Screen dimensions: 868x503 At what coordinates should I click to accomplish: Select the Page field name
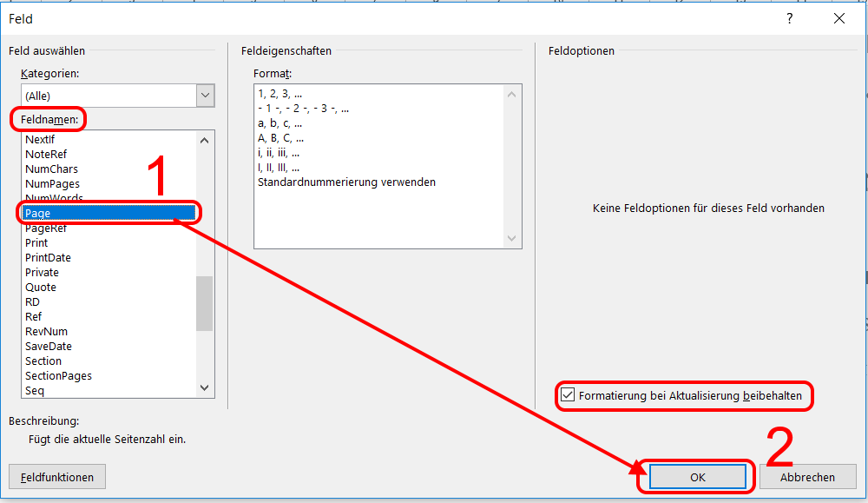point(39,214)
